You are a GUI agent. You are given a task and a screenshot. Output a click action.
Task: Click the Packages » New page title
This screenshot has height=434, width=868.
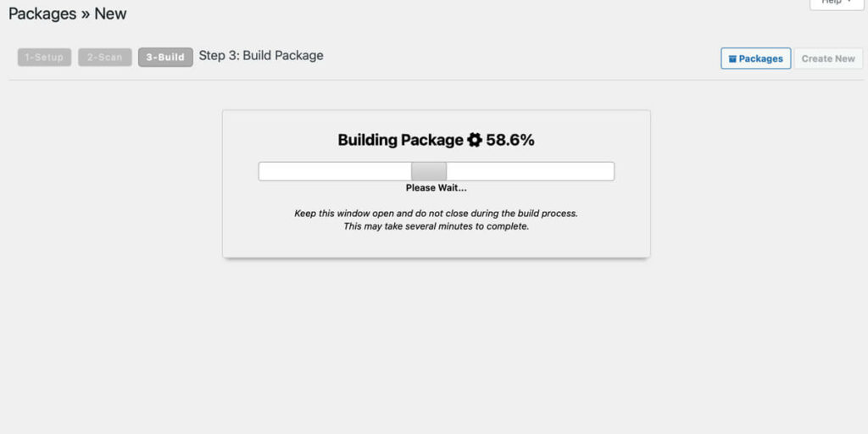click(x=68, y=14)
